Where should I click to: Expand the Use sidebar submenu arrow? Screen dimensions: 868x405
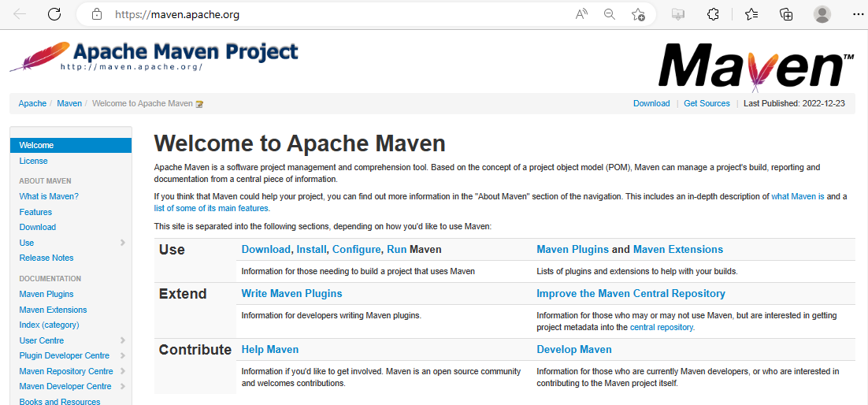(x=122, y=243)
